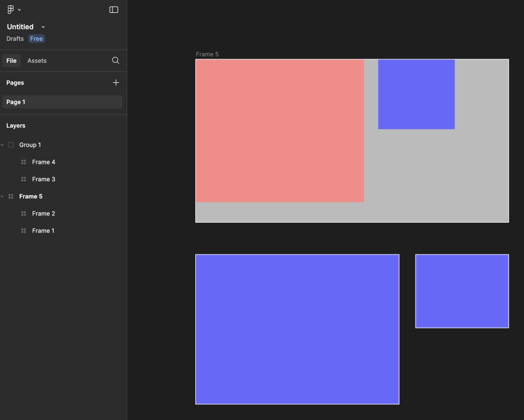Switch to the File tab
The image size is (524, 420).
(11, 60)
